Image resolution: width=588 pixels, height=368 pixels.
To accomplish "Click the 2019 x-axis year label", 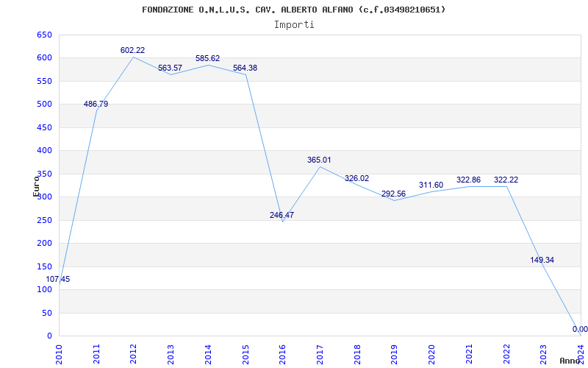I will (395, 354).
